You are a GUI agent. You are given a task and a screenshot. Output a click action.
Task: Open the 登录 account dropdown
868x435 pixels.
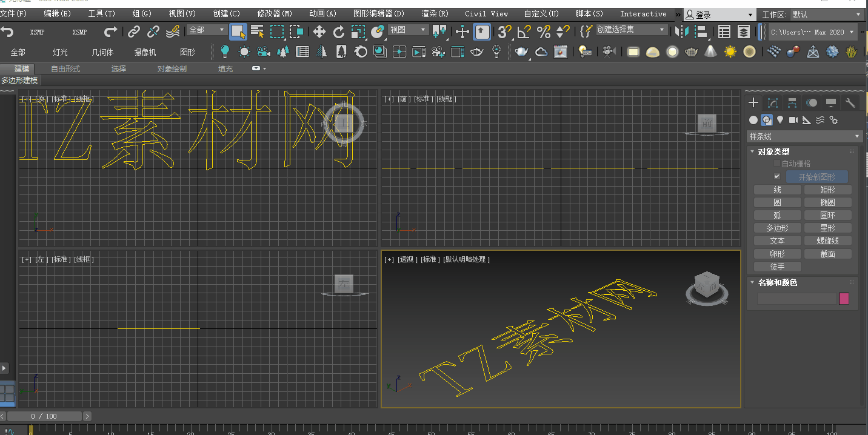click(719, 15)
